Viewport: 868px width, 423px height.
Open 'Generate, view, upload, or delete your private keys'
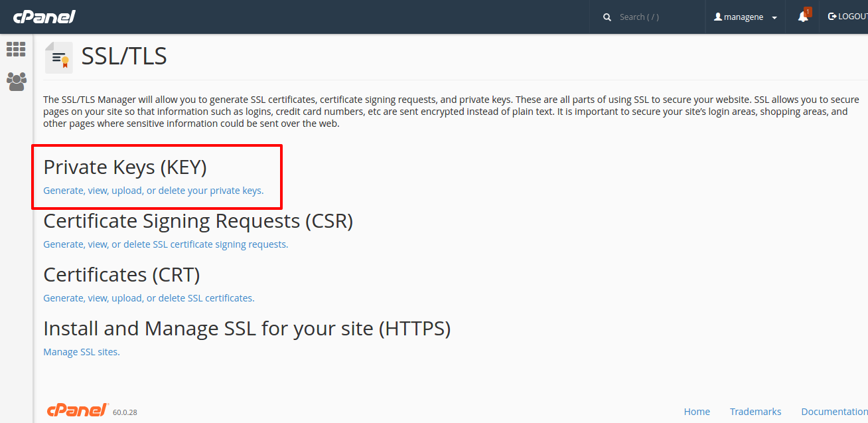153,191
